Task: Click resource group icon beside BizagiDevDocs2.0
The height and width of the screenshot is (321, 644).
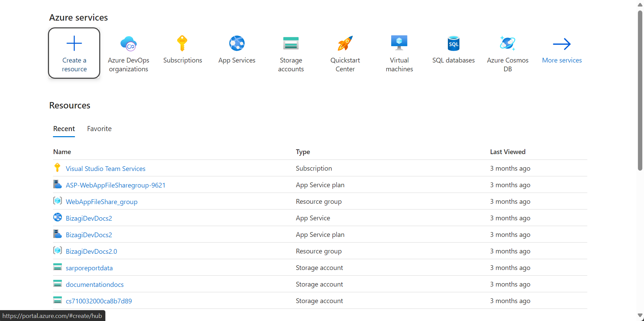Action: [57, 250]
